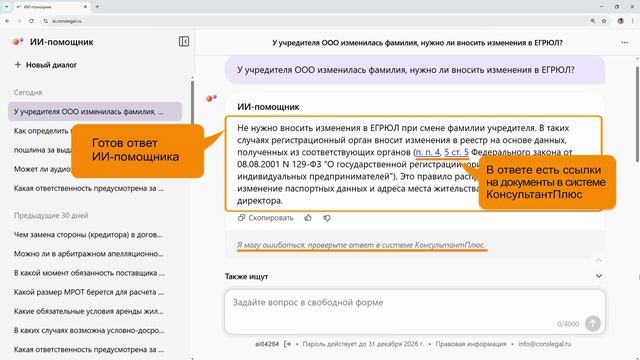Open the three-dots menu in the header
Viewport: 640px width, 360px height.
[624, 42]
